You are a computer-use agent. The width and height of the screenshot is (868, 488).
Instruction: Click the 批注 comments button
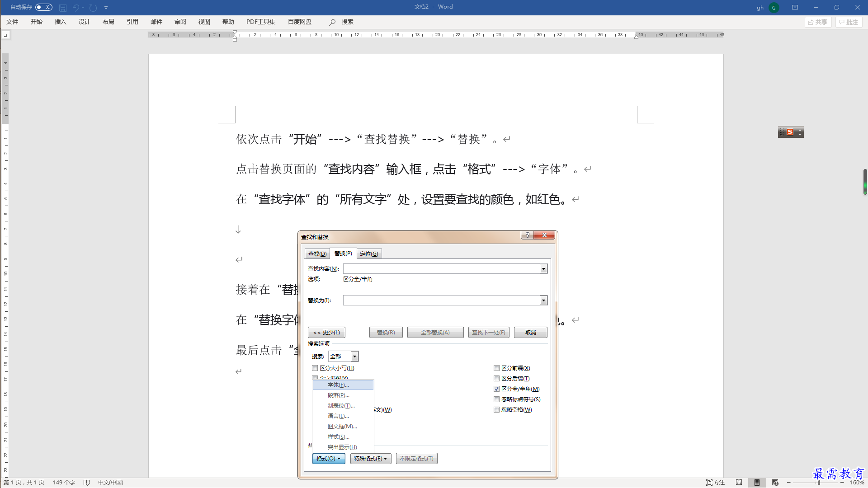(849, 22)
